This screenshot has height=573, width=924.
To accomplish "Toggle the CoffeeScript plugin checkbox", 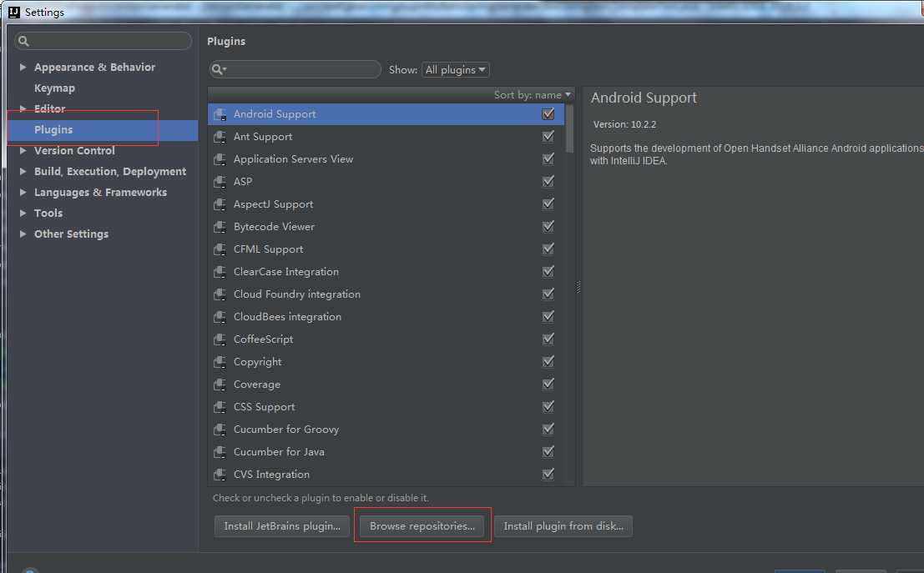I will [548, 339].
